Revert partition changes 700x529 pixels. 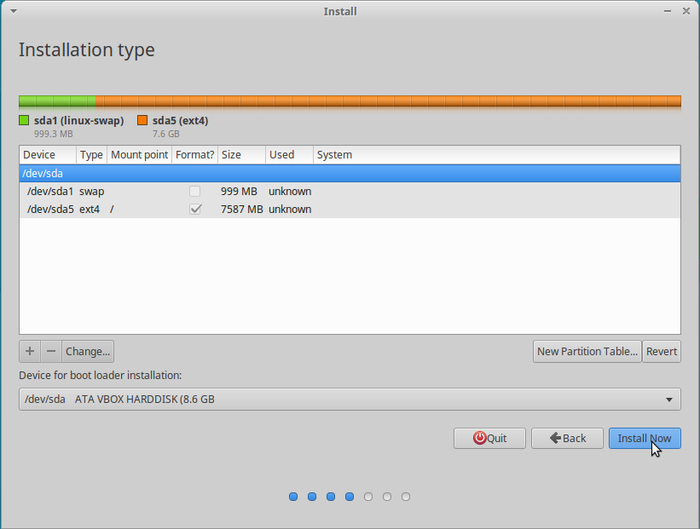[662, 351]
